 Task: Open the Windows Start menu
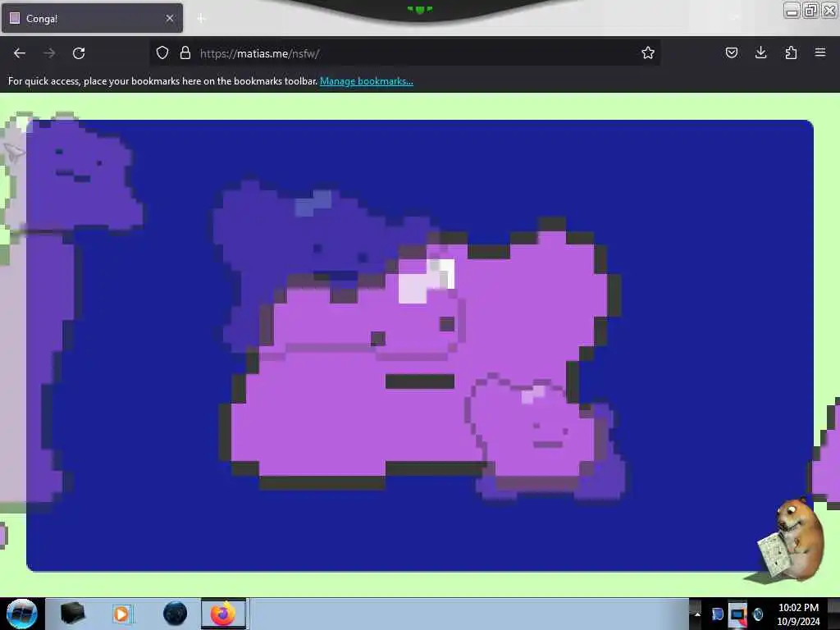pos(21,614)
